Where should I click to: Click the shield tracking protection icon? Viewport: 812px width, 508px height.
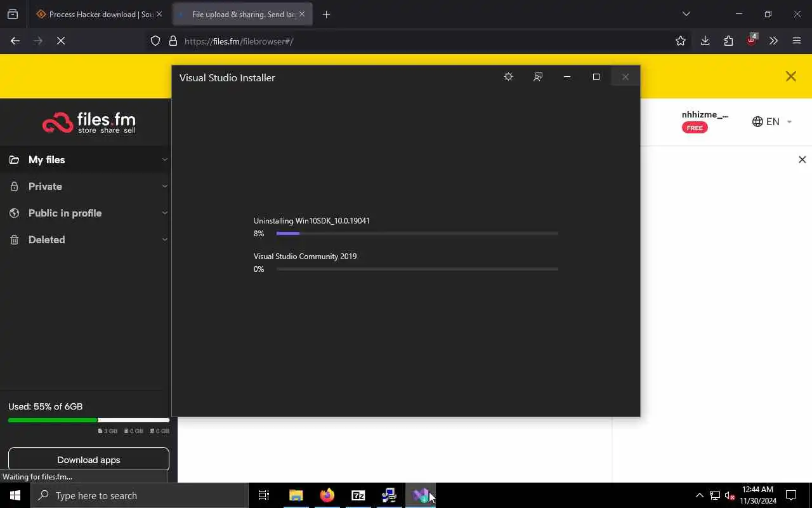[x=155, y=41]
